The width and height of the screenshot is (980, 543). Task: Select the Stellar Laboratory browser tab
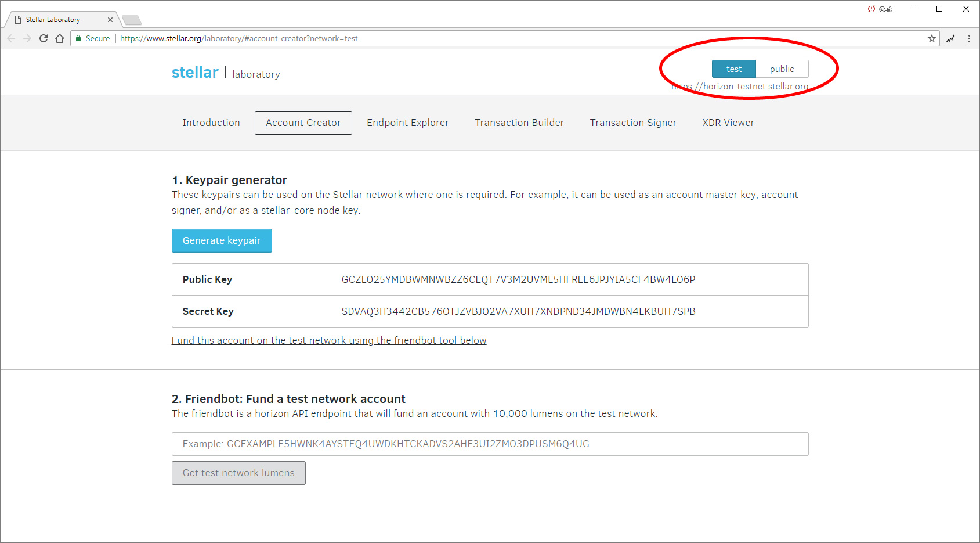tap(62, 20)
